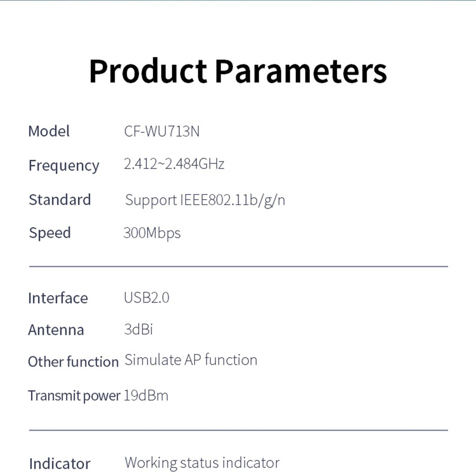Click the USB2.0 interface value
The width and height of the screenshot is (476, 476).
(147, 298)
